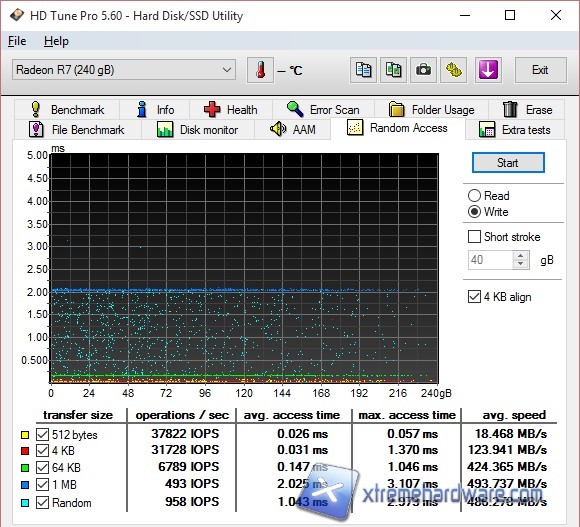Click the 18.468 MB/s average speed

click(x=511, y=433)
